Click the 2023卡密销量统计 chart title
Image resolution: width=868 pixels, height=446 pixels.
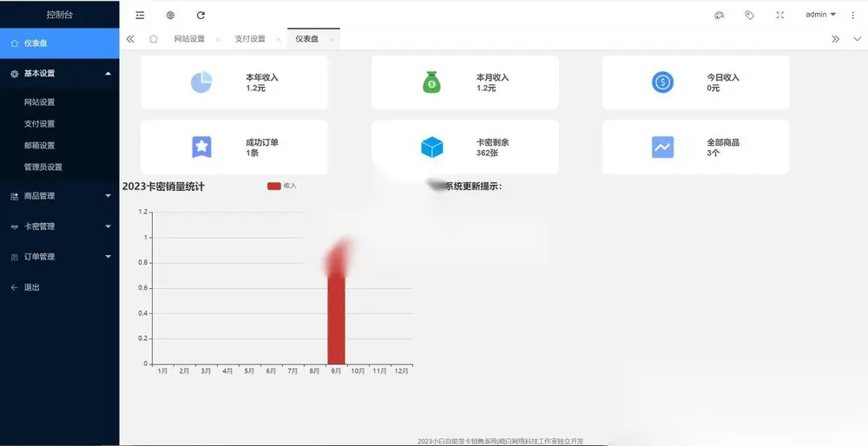click(163, 187)
